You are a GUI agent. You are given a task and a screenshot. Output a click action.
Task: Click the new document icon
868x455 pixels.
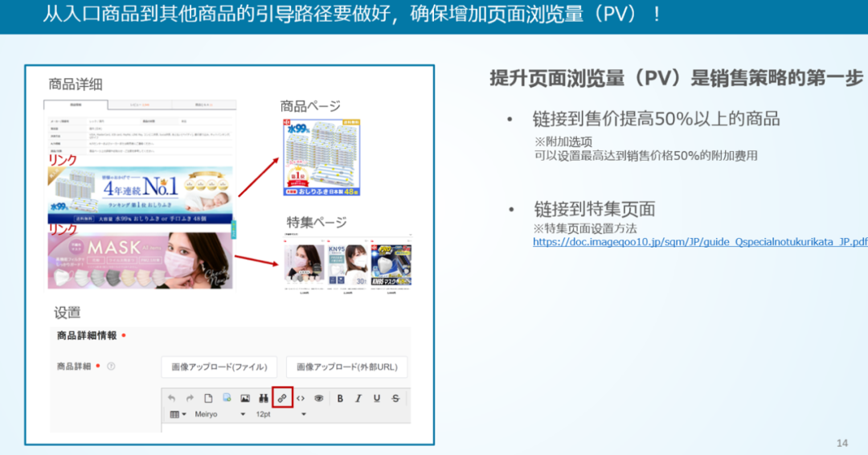(208, 399)
